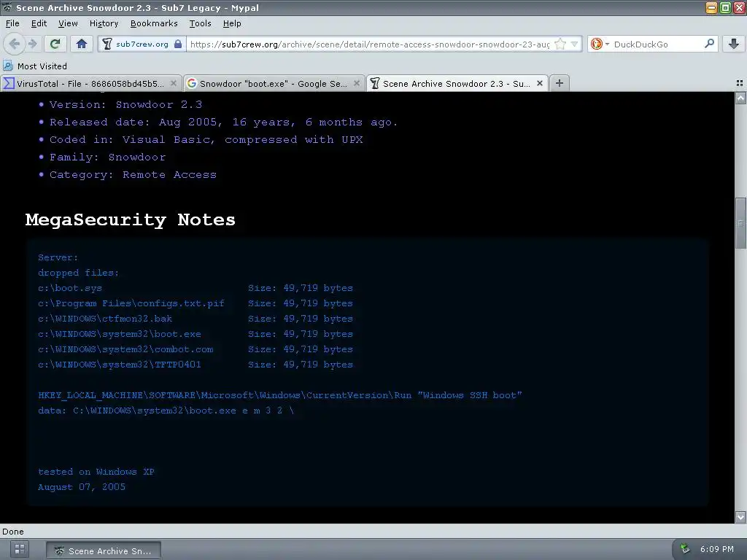This screenshot has width=747, height=560.
Task: Click the window title bar app icon
Action: coord(7,7)
